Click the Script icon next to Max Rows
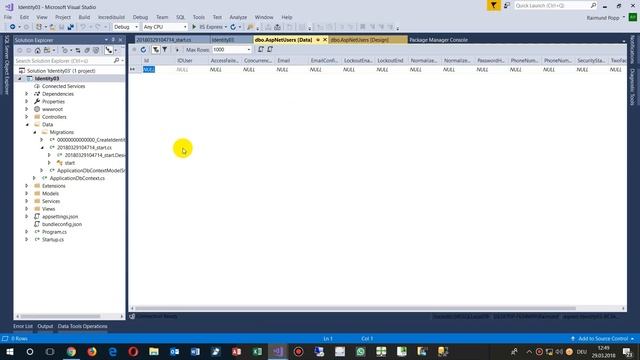 [x=260, y=50]
